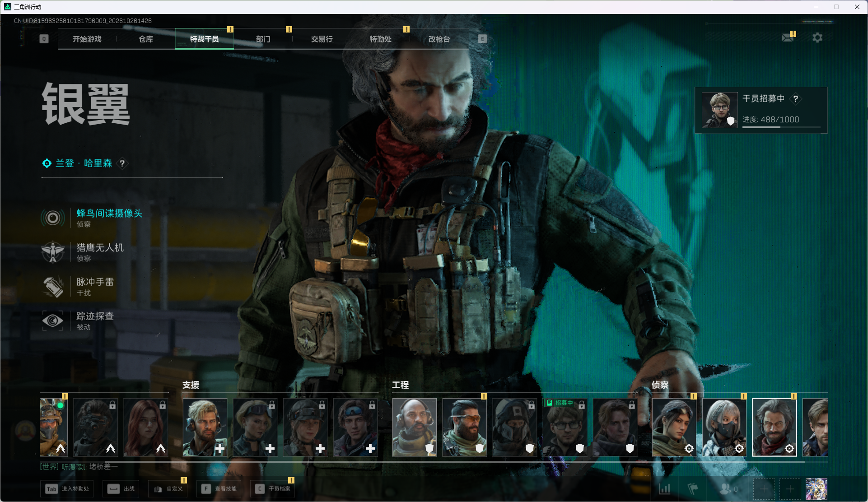Select the operator tagged 招募中
Image resolution: width=868 pixels, height=502 pixels.
tap(565, 427)
